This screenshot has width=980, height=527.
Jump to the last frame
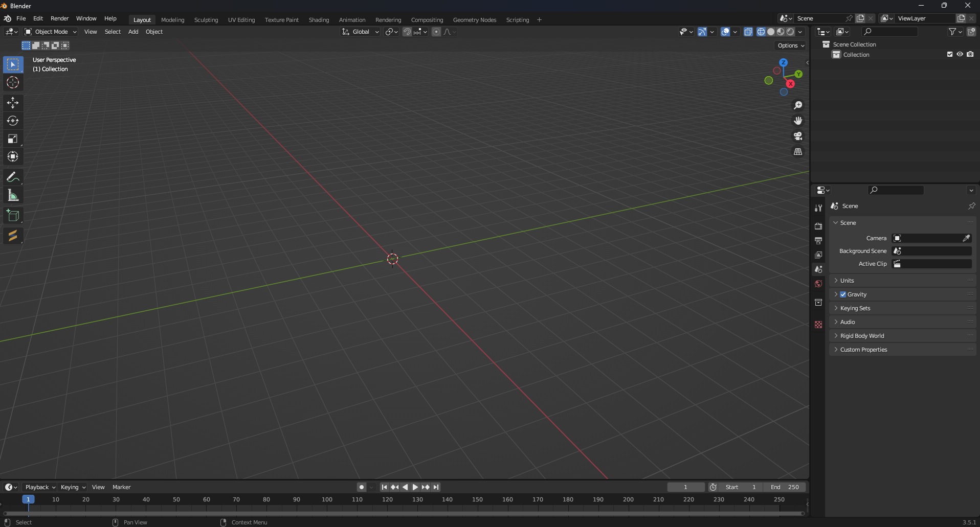436,487
